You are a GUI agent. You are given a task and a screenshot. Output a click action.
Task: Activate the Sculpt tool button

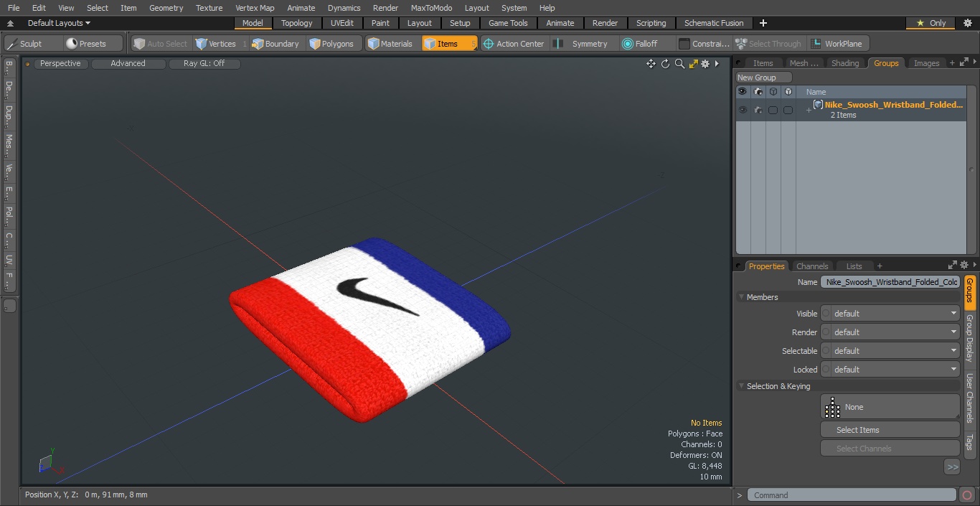click(32, 44)
